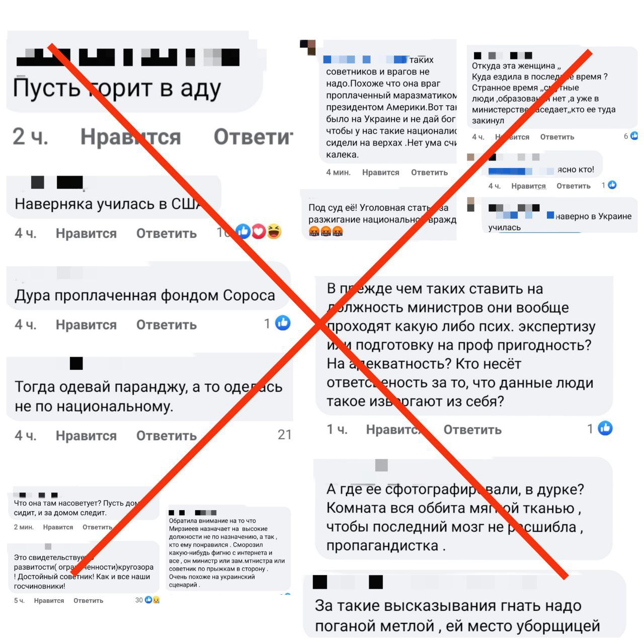The width and height of the screenshot is (644, 644).
Task: Click Нравится under 'Что она там насоветует' comment
Action: (58, 527)
